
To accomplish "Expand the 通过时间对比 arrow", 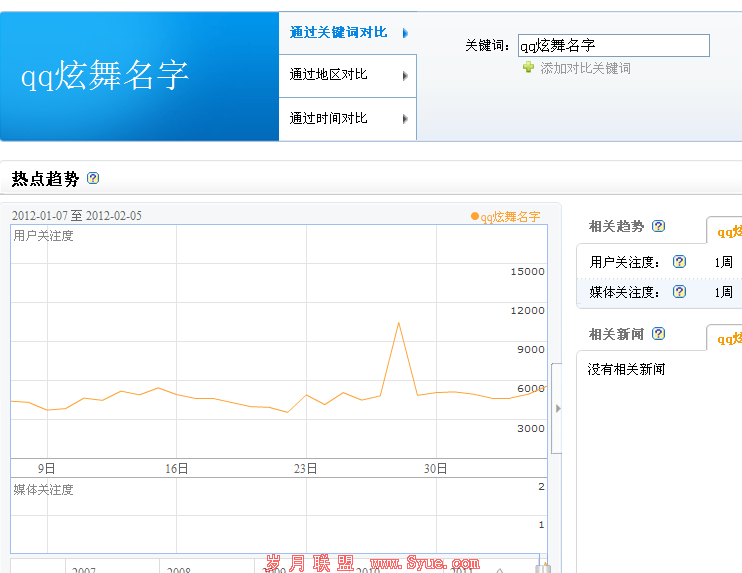I will tap(405, 119).
